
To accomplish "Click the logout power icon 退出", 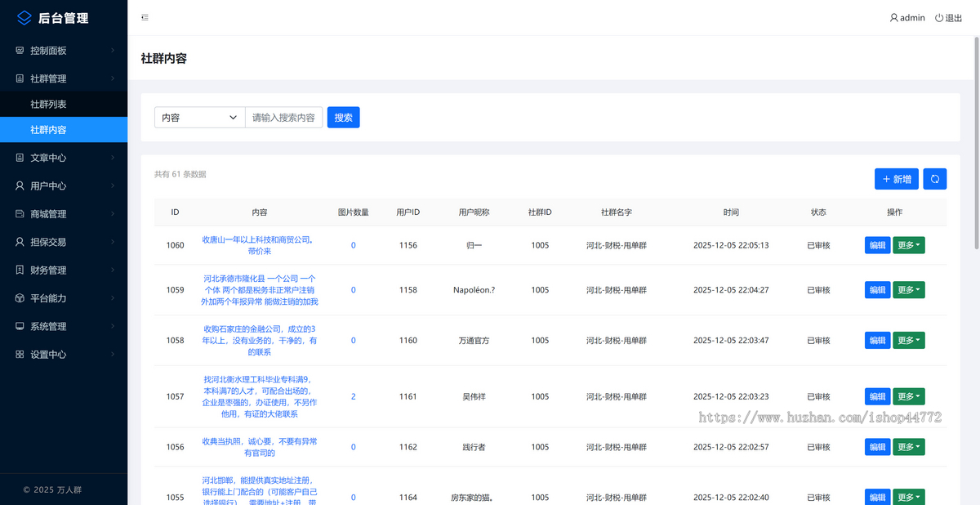I will coord(939,18).
